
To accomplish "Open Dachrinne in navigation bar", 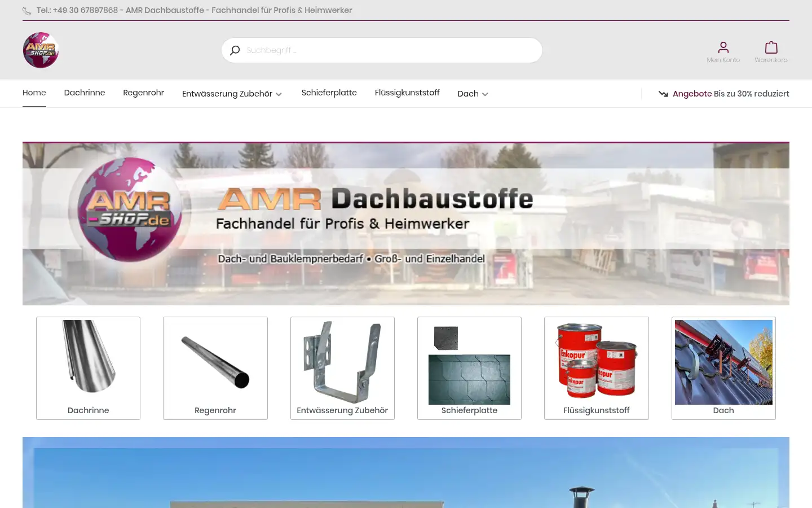I will point(85,93).
